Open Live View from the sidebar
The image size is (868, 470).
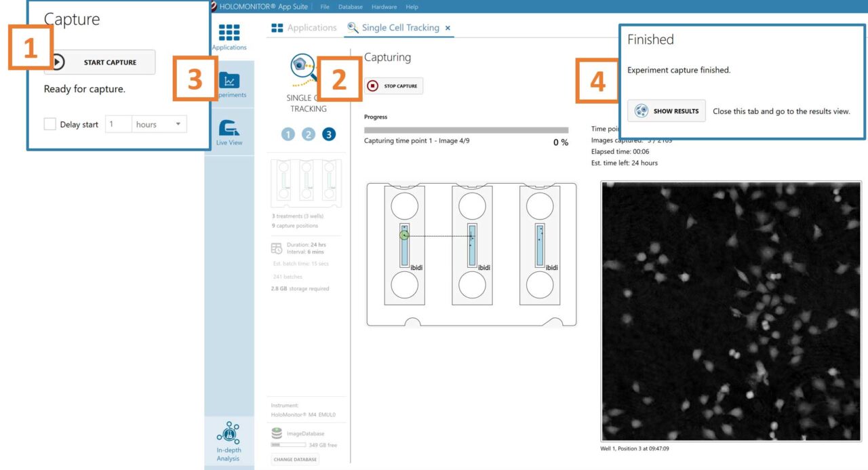click(229, 125)
